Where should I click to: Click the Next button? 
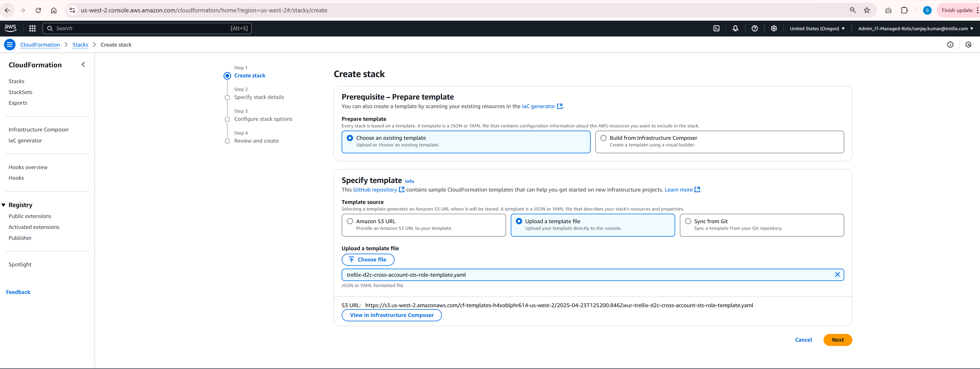837,340
